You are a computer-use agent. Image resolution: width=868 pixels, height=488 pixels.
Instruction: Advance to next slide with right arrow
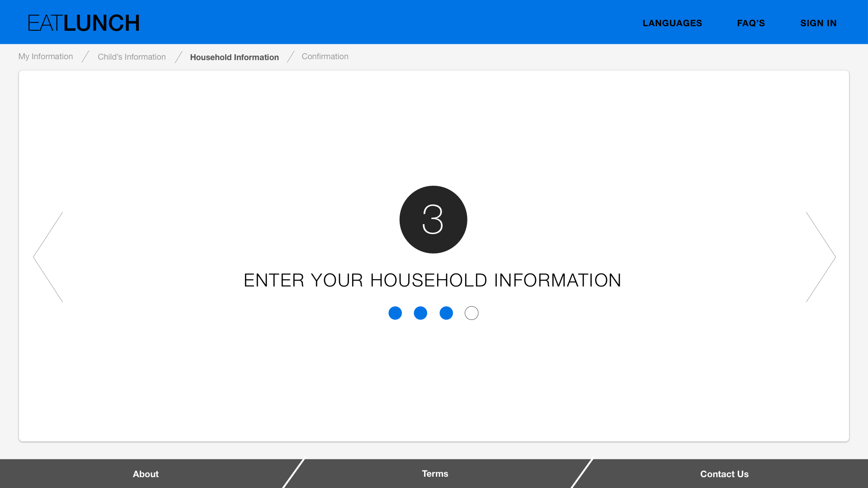[821, 257]
